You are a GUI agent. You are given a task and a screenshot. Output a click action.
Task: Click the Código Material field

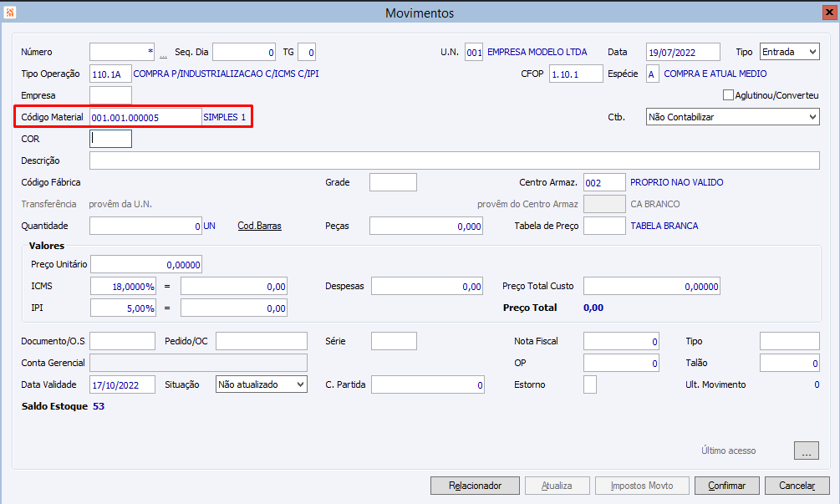click(x=145, y=117)
